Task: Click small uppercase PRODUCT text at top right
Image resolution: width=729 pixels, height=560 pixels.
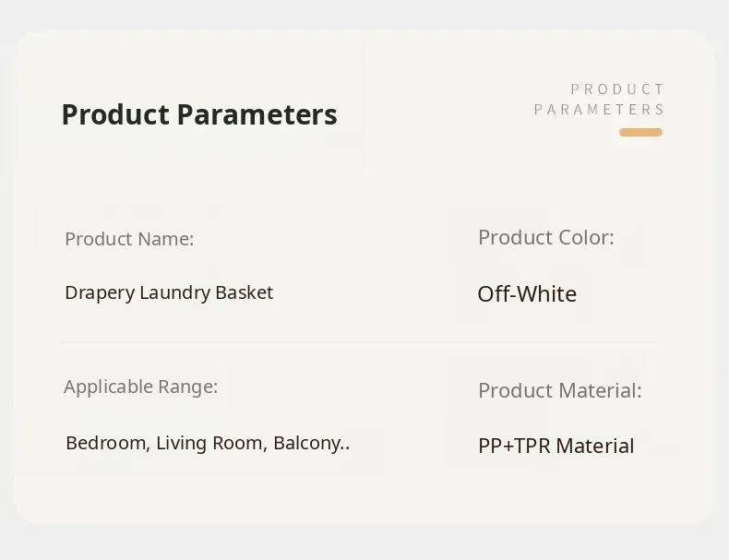Action: [617, 89]
